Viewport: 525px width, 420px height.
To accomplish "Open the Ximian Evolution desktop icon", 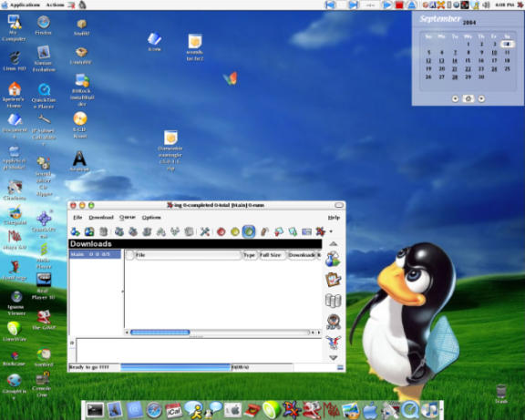I will click(44, 59).
